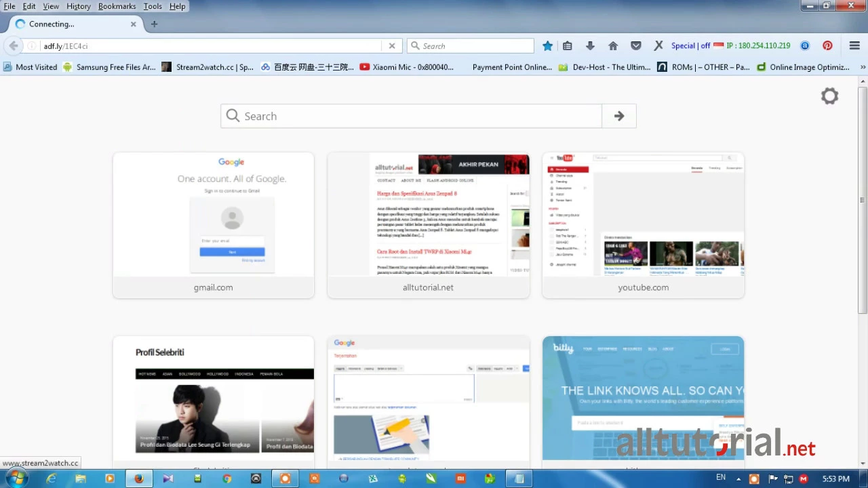The image size is (868, 488).
Task: Open the alltutorial.net tile
Action: coord(428,226)
